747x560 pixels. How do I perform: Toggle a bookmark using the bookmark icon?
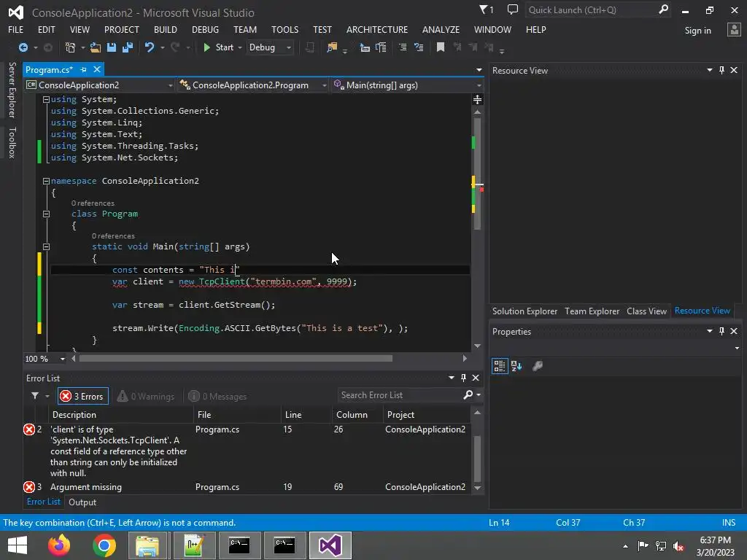[441, 47]
